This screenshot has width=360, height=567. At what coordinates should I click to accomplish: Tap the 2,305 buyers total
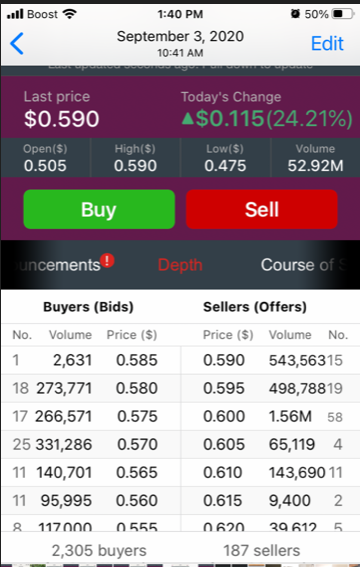[99, 550]
